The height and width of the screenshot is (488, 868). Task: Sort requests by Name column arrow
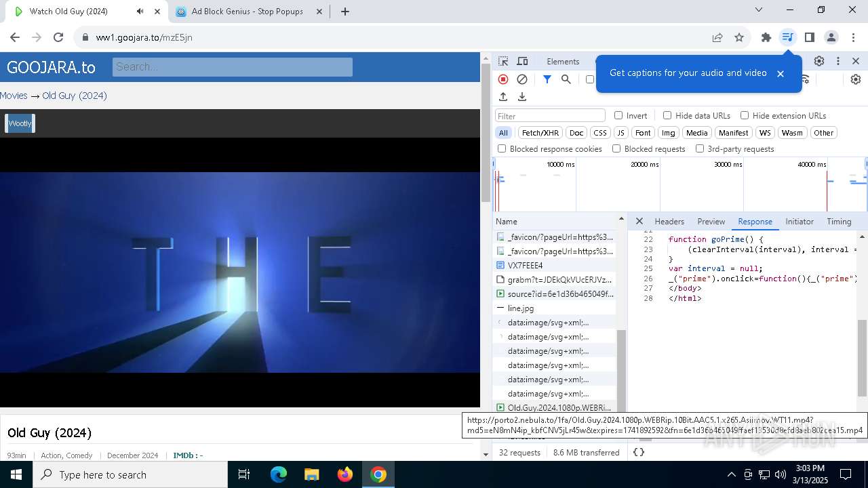tap(620, 220)
